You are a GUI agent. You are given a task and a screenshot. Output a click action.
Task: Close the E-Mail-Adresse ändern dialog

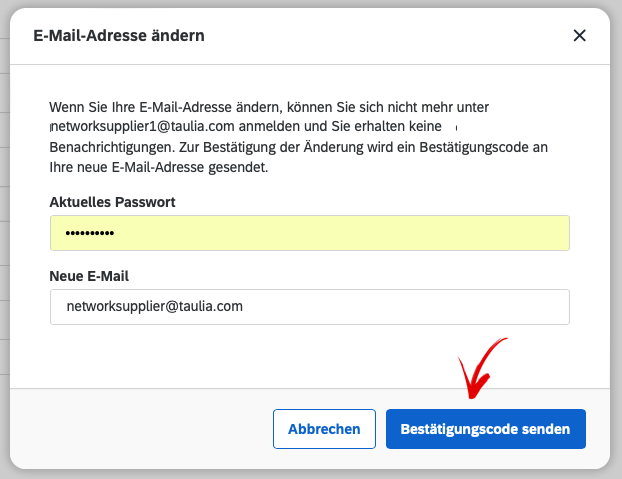point(580,36)
